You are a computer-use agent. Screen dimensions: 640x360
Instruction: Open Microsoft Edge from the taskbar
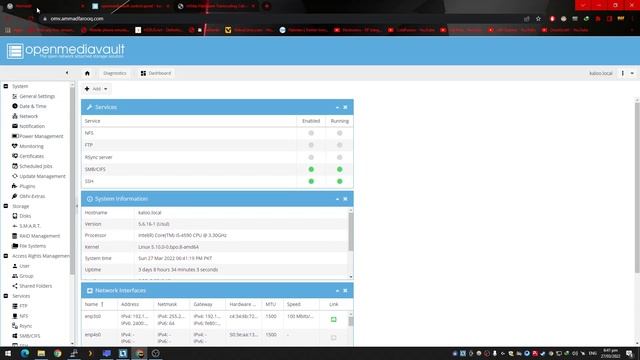pos(24,353)
